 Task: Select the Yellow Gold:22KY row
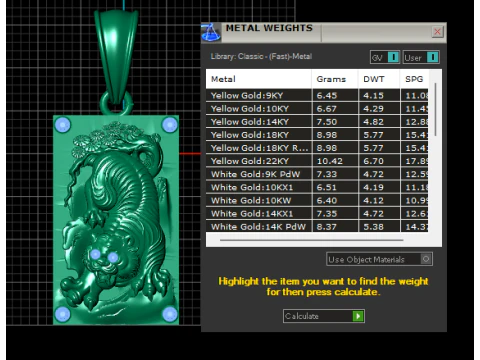[x=317, y=161]
